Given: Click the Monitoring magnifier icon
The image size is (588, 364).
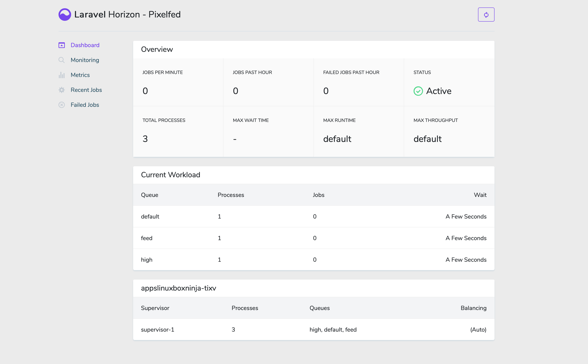Looking at the screenshot, I should coord(62,60).
